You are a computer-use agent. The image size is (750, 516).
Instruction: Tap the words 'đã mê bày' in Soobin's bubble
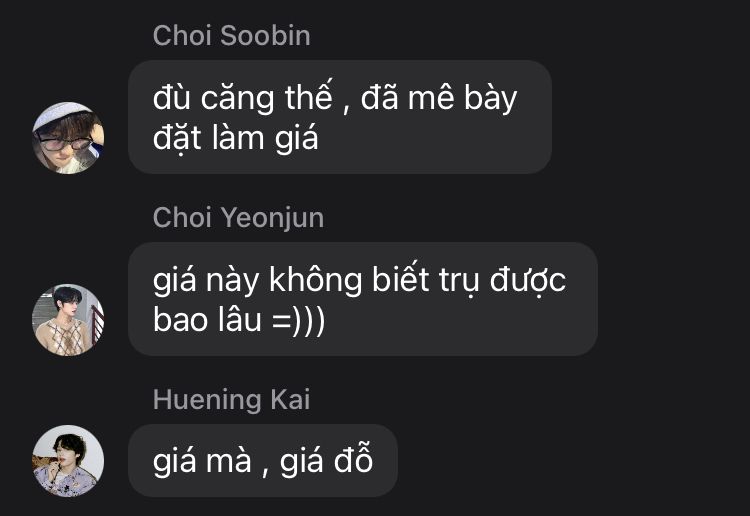(439, 98)
